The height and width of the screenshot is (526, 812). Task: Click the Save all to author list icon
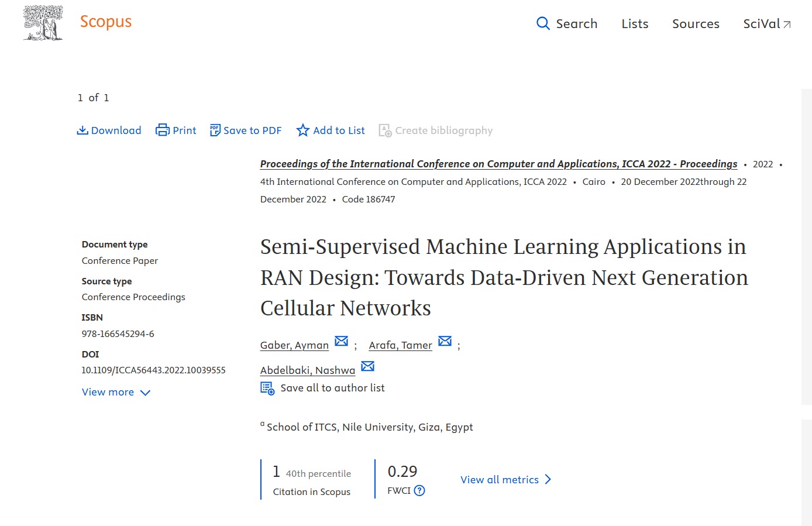267,388
